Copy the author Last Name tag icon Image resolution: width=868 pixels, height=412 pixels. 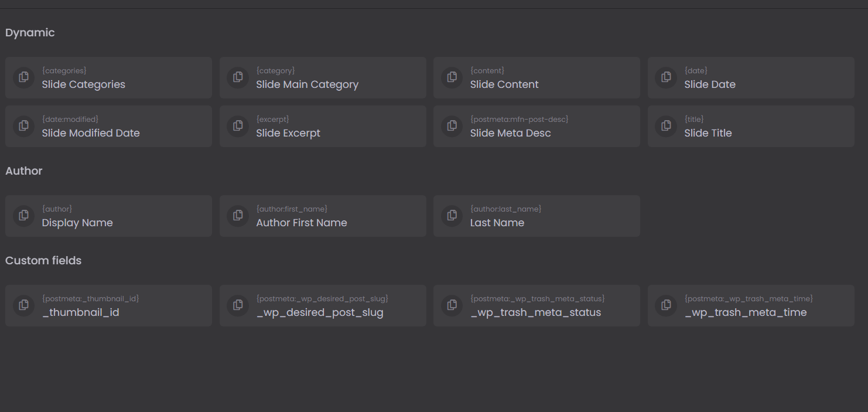452,216
